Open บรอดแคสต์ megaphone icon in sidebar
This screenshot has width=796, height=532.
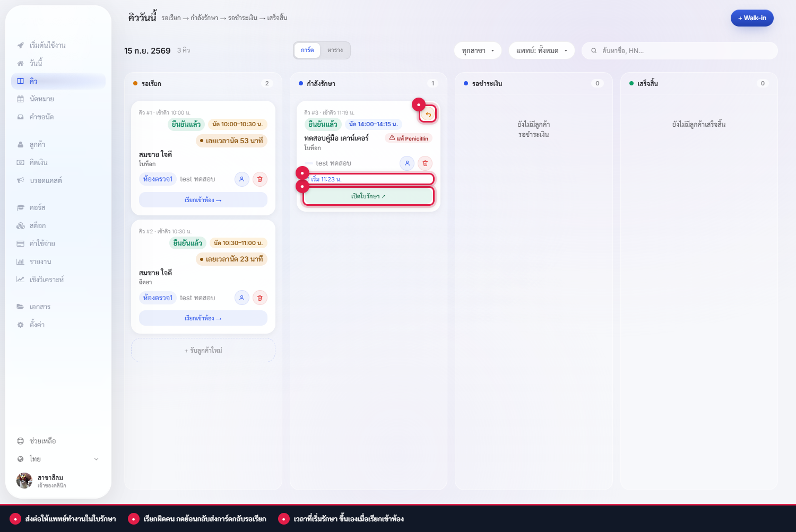(x=20, y=180)
